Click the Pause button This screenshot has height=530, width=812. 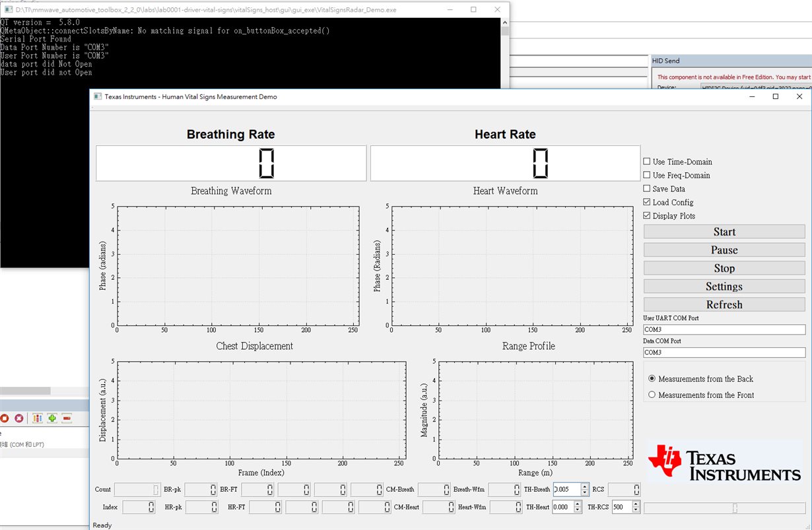[724, 250]
